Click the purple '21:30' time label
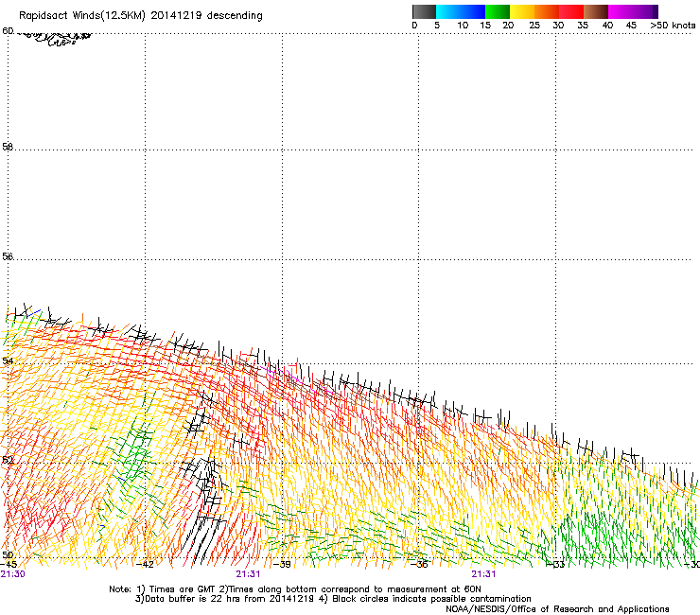 pos(12,574)
